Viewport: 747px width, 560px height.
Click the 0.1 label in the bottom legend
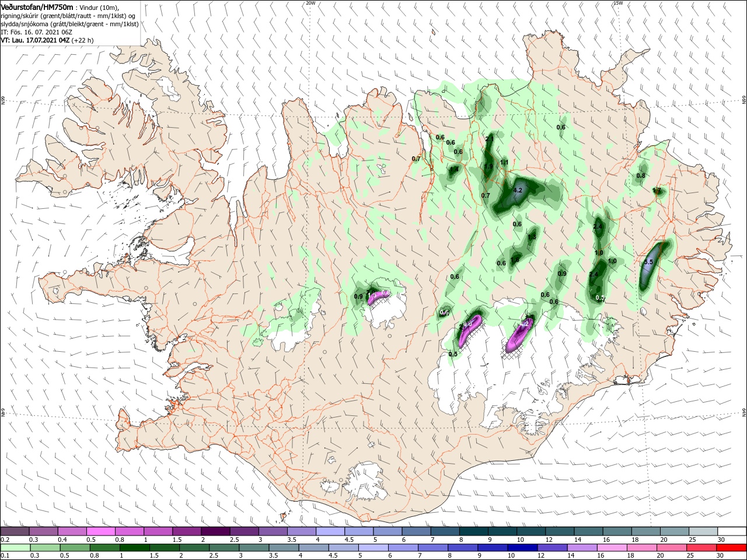click(x=5, y=556)
